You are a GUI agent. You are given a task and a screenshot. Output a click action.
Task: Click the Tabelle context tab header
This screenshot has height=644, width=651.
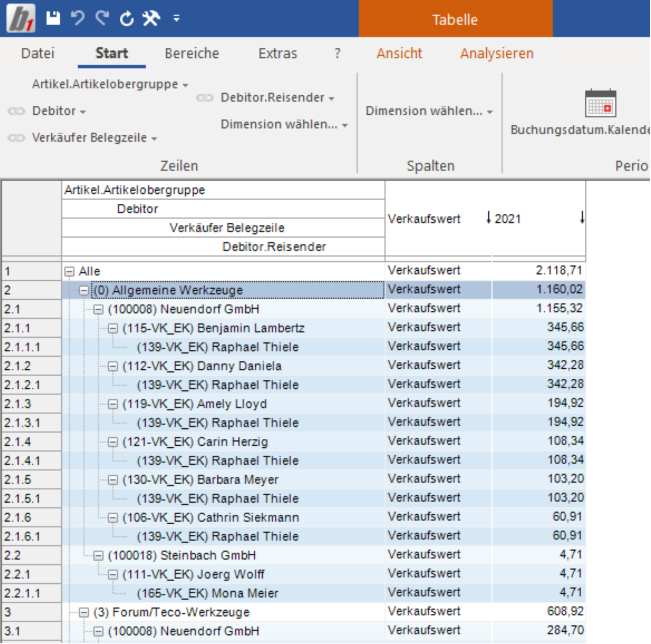[455, 19]
